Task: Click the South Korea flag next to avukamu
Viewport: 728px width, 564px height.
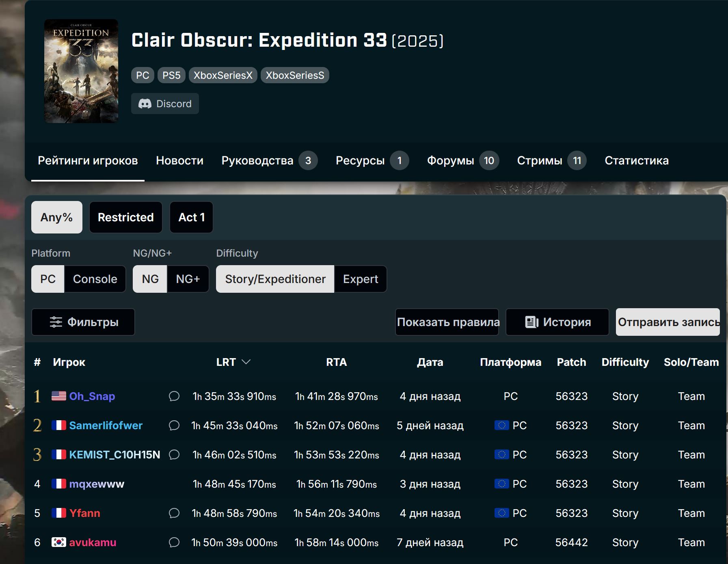Action: [x=59, y=542]
